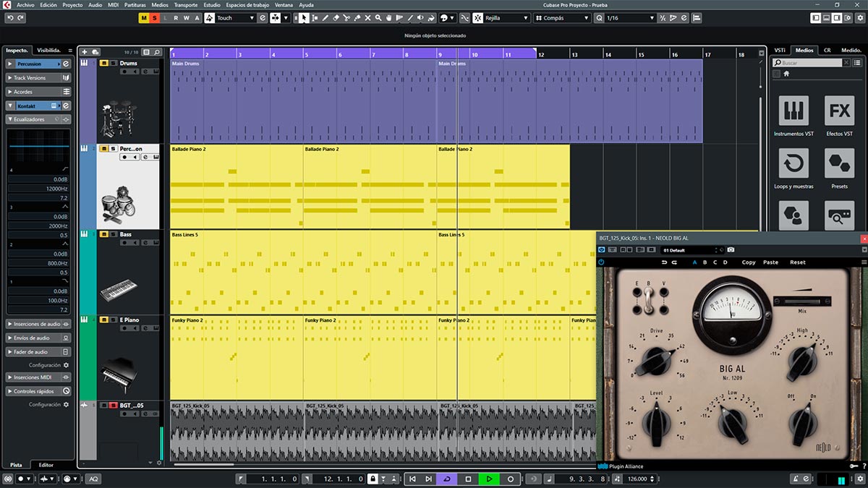Switch to the CR tab in right zone

(x=827, y=50)
